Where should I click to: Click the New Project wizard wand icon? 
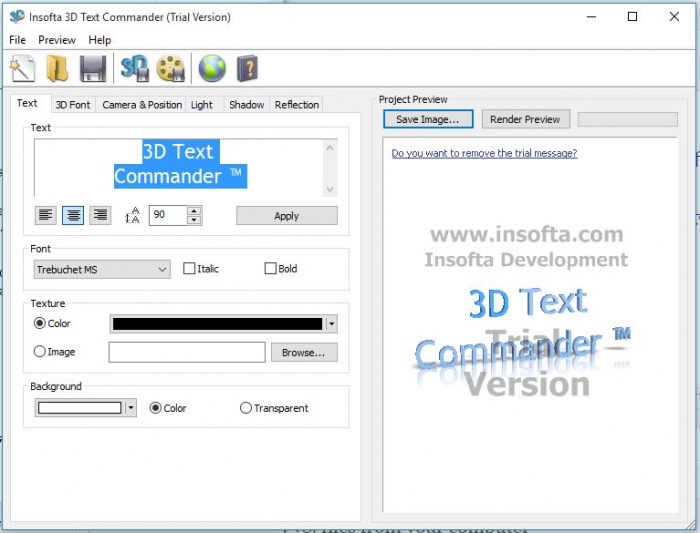tap(22, 68)
